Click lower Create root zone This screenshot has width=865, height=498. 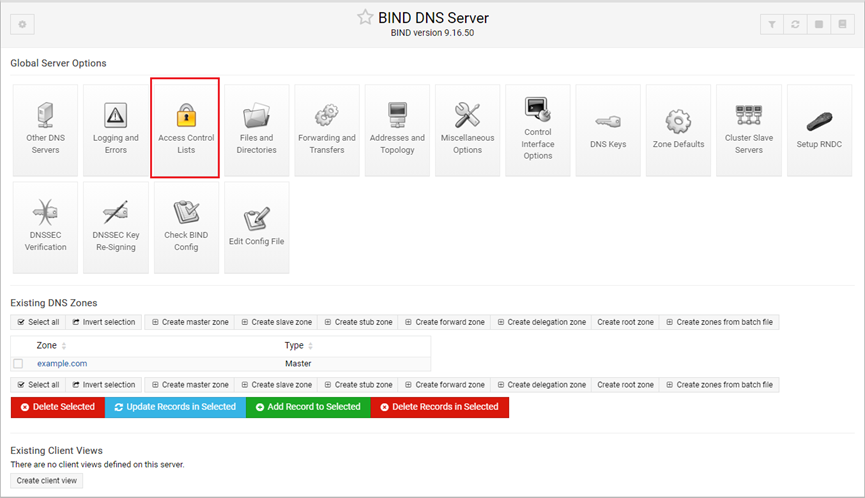click(625, 385)
